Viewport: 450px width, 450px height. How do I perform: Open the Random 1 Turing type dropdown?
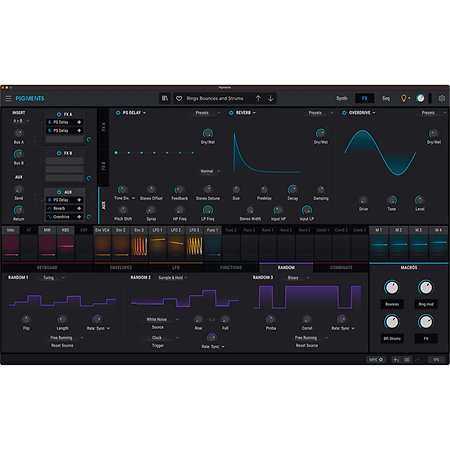[54, 278]
